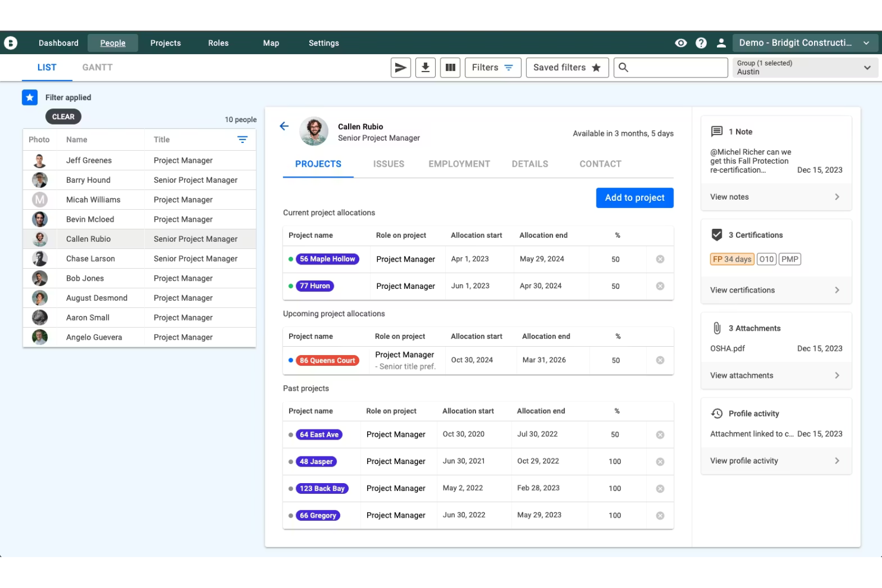882x588 pixels.
Task: Open the column settings icon
Action: pyautogui.click(x=450, y=67)
